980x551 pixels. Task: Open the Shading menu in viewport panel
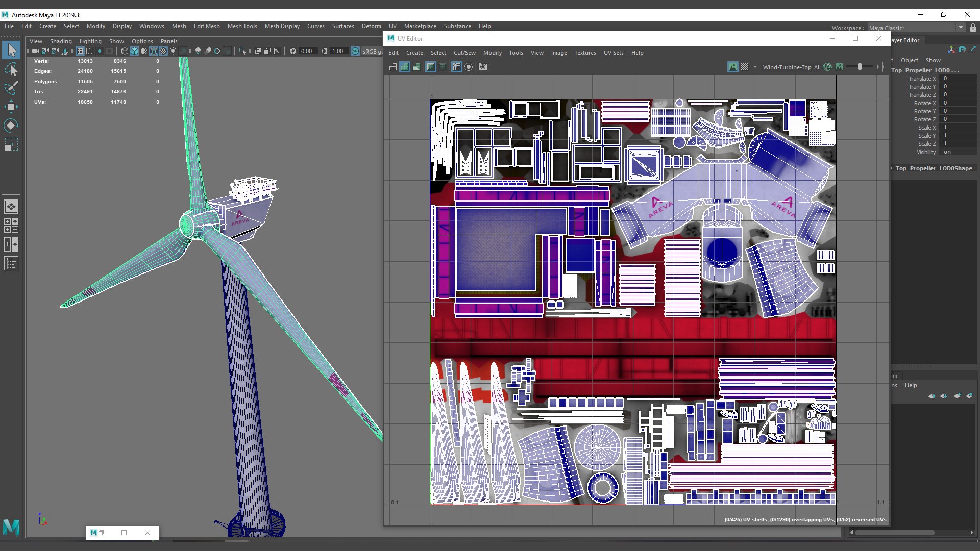point(61,41)
